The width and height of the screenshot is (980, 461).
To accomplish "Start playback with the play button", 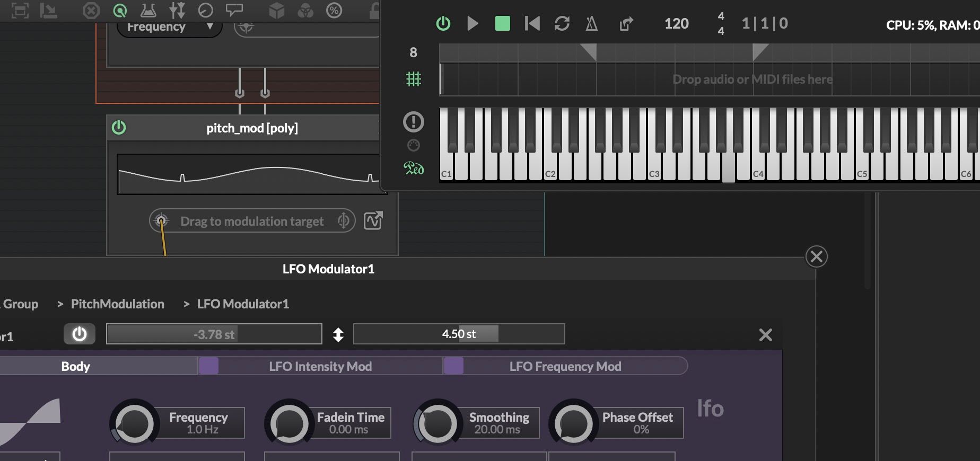I will (472, 23).
